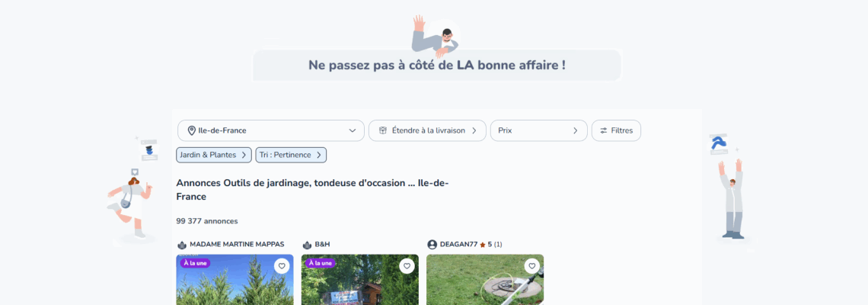Click the delivery box icon in Étendre à la livraison
This screenshot has height=305, width=868.
pyautogui.click(x=382, y=131)
